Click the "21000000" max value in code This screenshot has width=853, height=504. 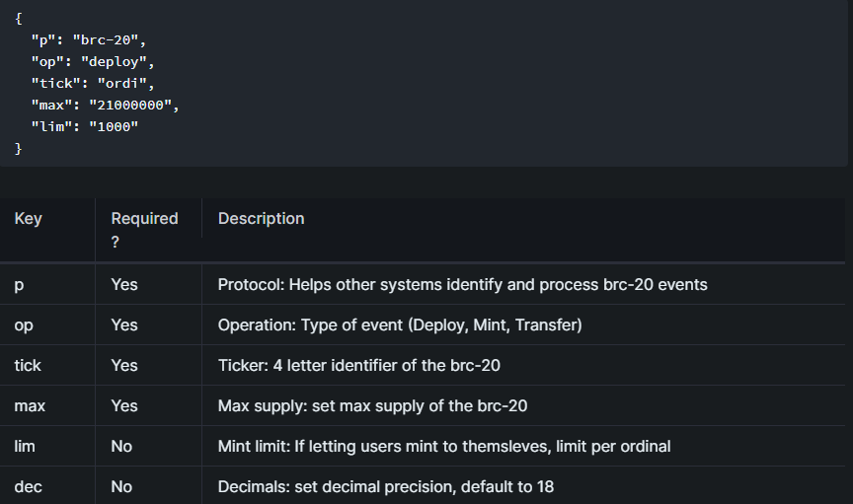(132, 105)
